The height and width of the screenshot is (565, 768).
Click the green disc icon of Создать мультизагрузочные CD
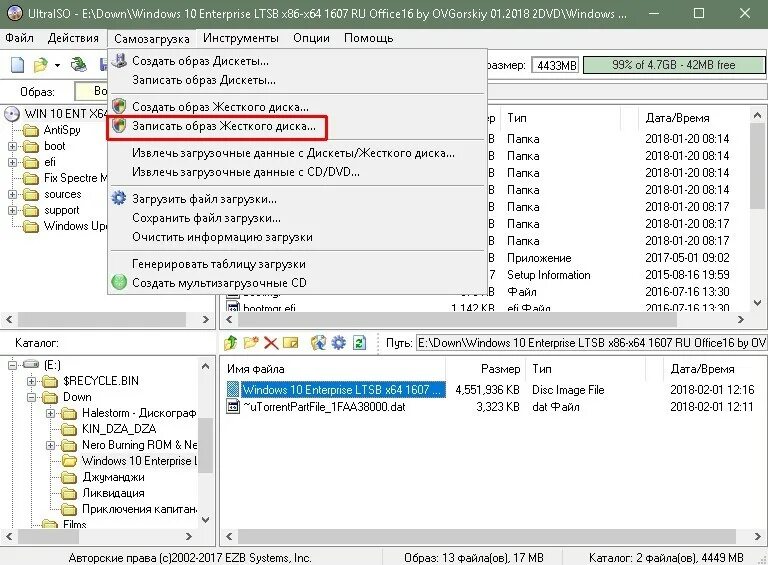point(119,282)
